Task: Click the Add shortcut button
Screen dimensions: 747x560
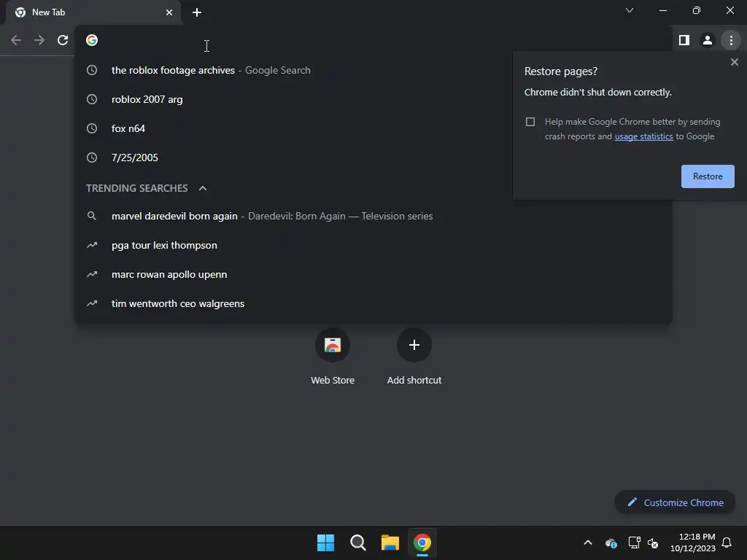Action: [x=414, y=356]
